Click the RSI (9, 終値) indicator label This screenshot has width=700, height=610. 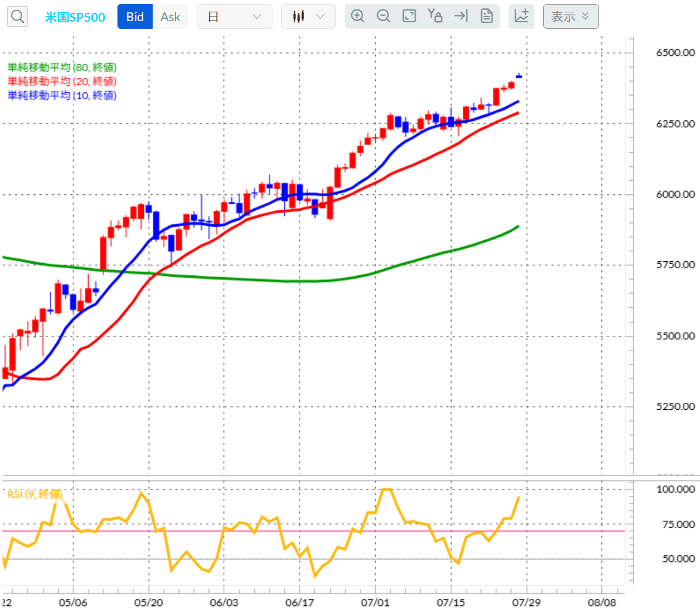[35, 494]
